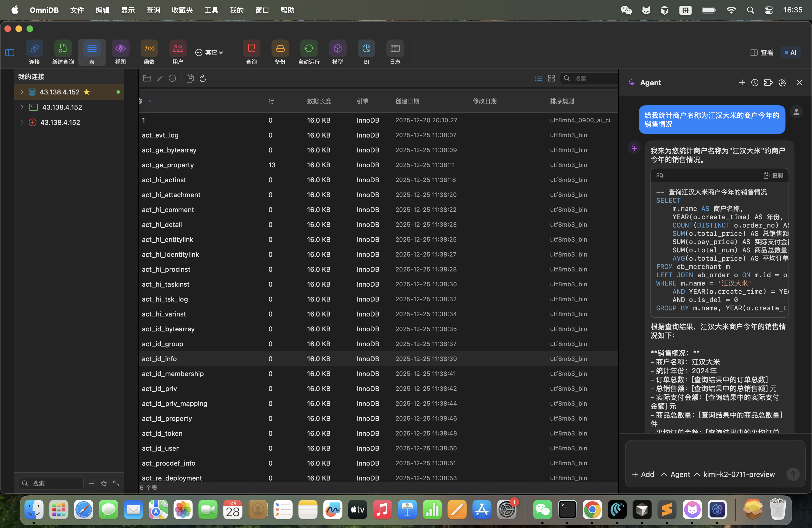Viewport: 812px width, 528px height.
Task: Click the 复制 button on SQL block
Action: click(773, 175)
